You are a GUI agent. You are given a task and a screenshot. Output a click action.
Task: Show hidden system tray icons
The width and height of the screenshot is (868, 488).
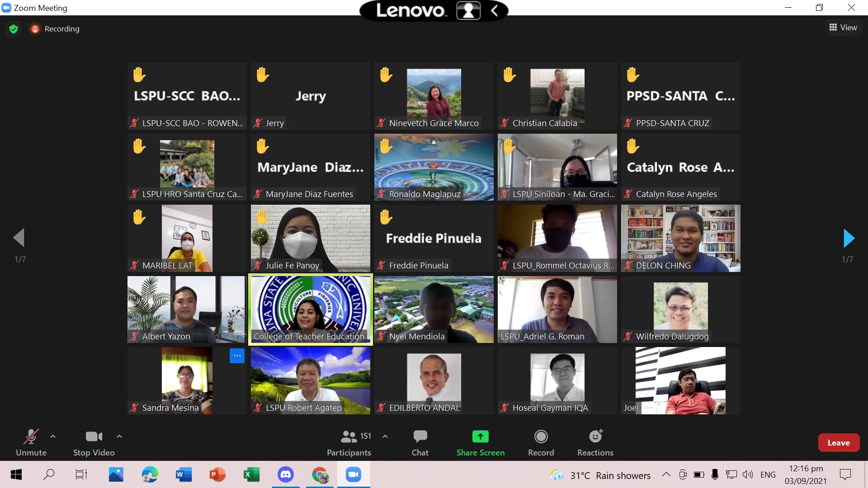click(666, 474)
